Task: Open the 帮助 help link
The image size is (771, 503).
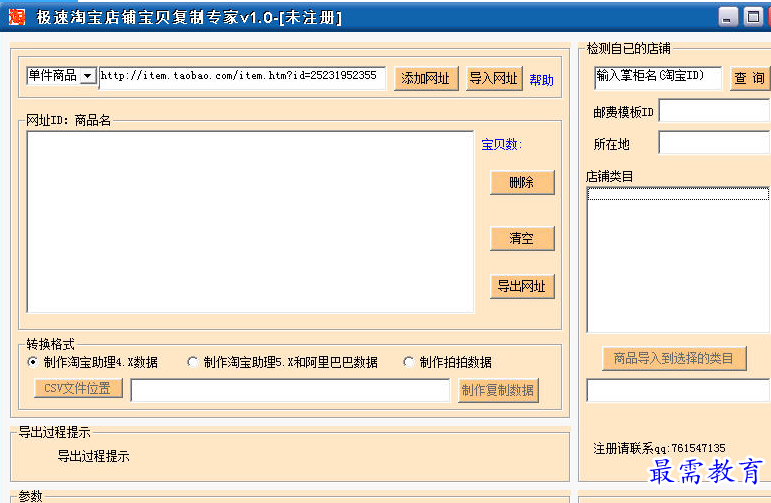Action: point(541,80)
